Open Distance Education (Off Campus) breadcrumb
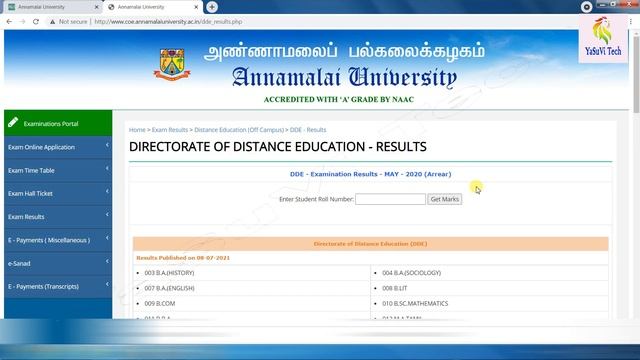Screen dimensions: 640x360 point(239,130)
